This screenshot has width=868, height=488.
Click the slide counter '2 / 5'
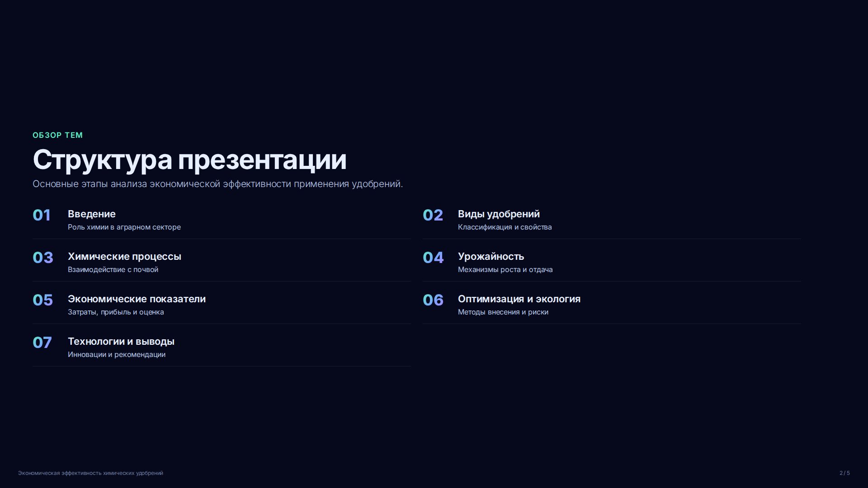click(x=844, y=473)
